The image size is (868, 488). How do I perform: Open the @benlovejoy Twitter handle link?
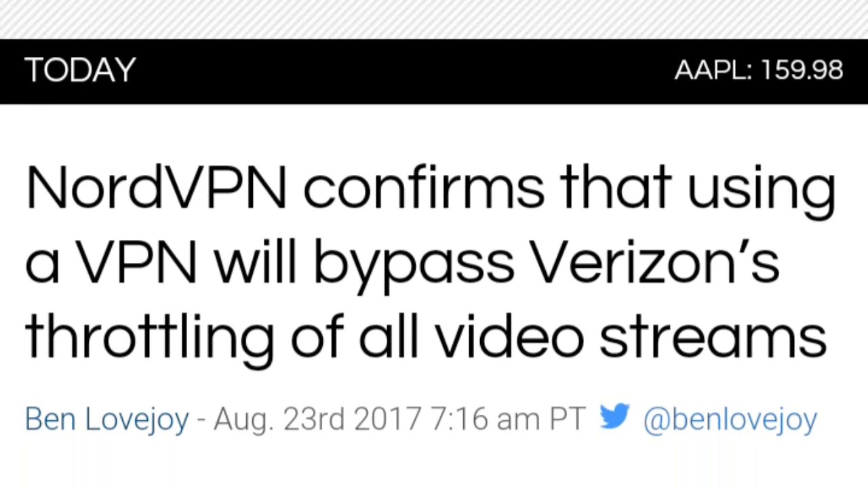[x=730, y=419]
